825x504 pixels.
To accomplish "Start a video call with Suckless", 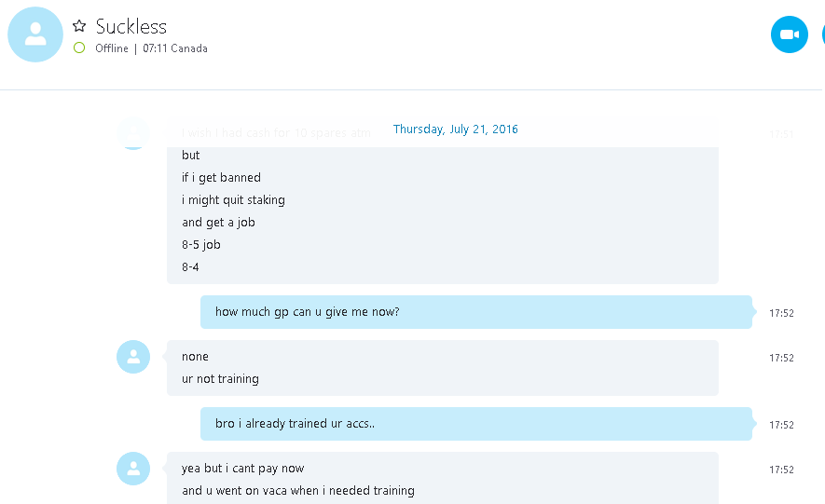I will coord(790,34).
